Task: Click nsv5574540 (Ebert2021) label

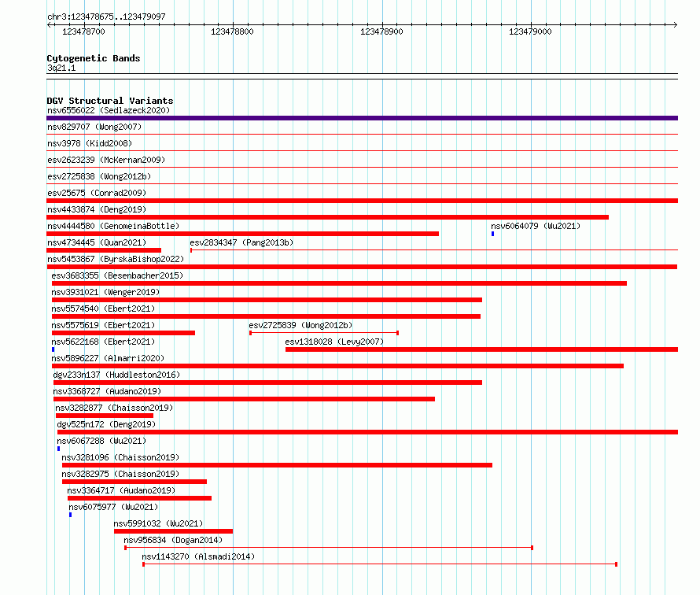Action: pos(103,309)
